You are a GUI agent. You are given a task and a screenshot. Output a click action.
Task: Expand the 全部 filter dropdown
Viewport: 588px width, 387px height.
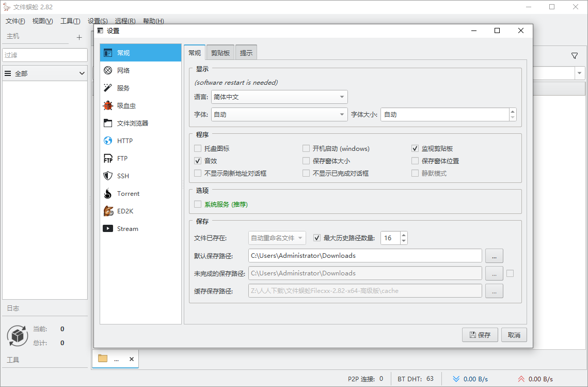[x=45, y=73]
